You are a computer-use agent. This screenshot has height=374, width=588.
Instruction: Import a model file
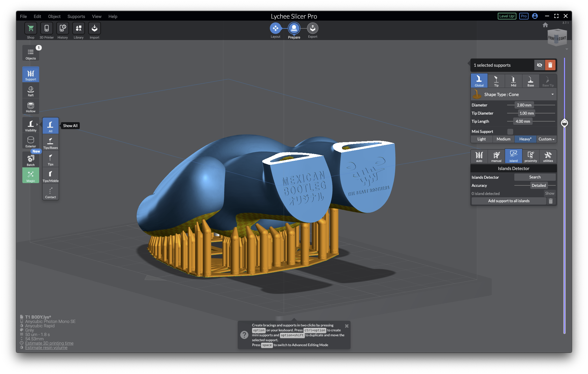[x=94, y=28]
